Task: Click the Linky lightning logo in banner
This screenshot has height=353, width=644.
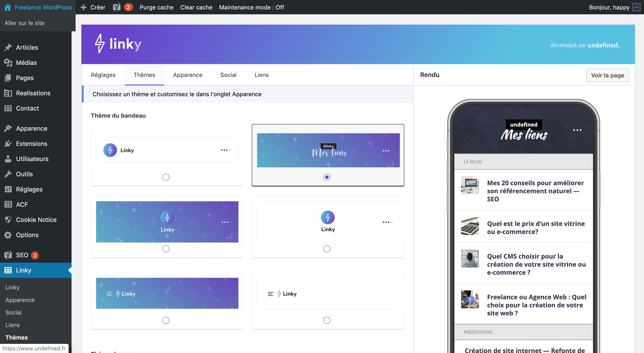Action: 100,44
